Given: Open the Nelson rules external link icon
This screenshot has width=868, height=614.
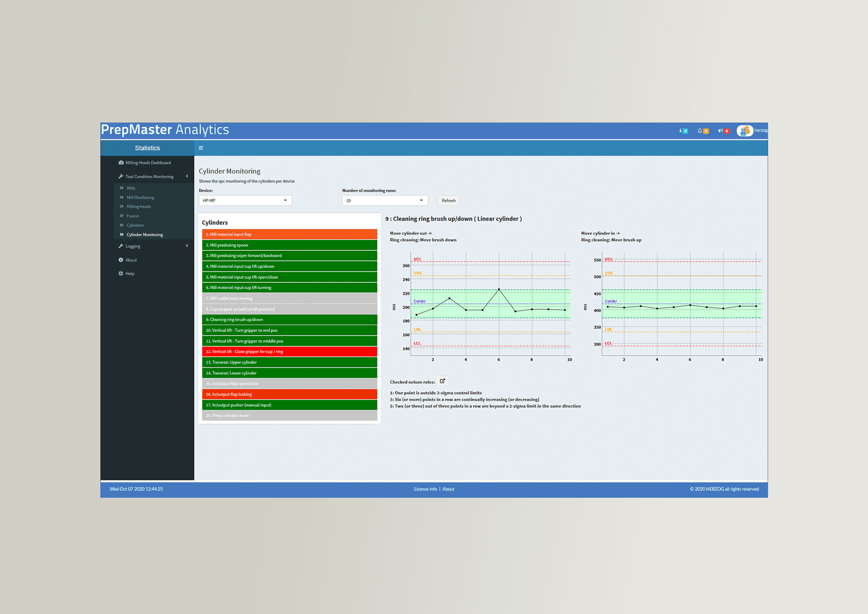Looking at the screenshot, I should click(442, 381).
